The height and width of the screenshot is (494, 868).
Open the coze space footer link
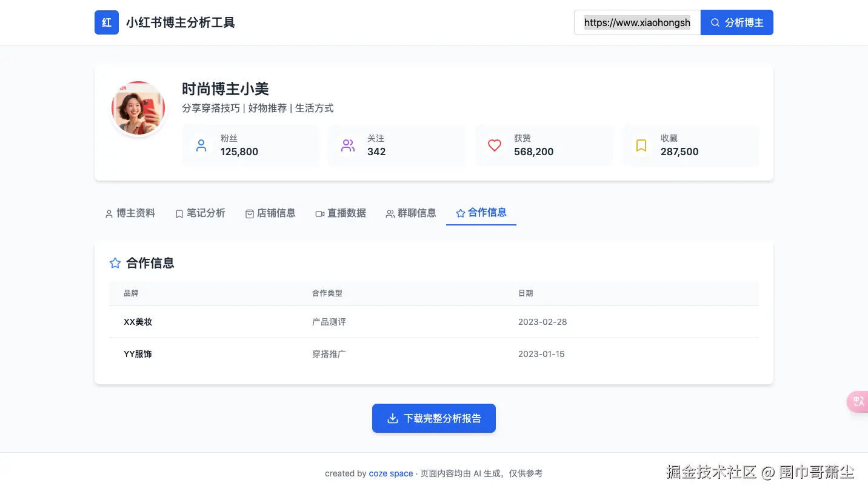[390, 473]
